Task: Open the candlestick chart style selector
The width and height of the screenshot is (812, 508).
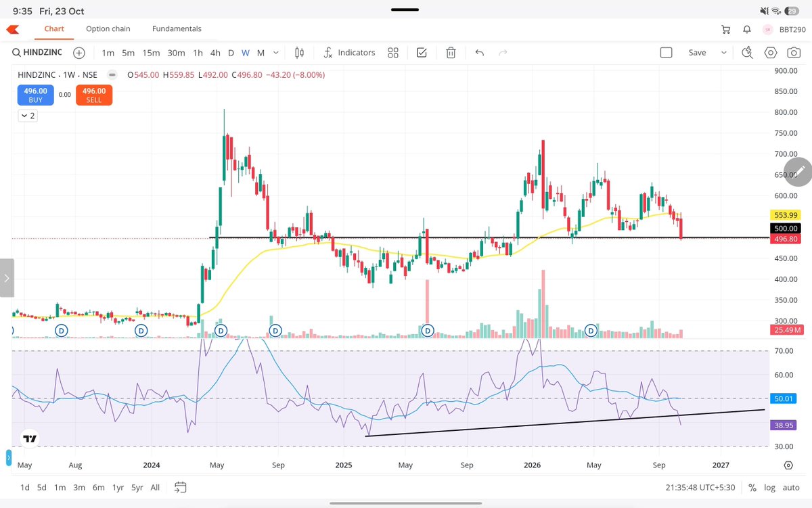Action: 300,53
